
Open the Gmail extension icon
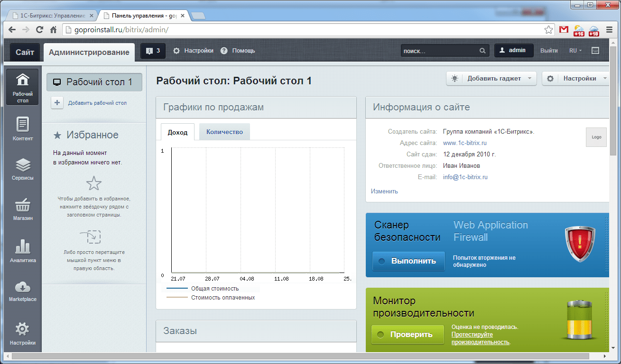click(564, 30)
